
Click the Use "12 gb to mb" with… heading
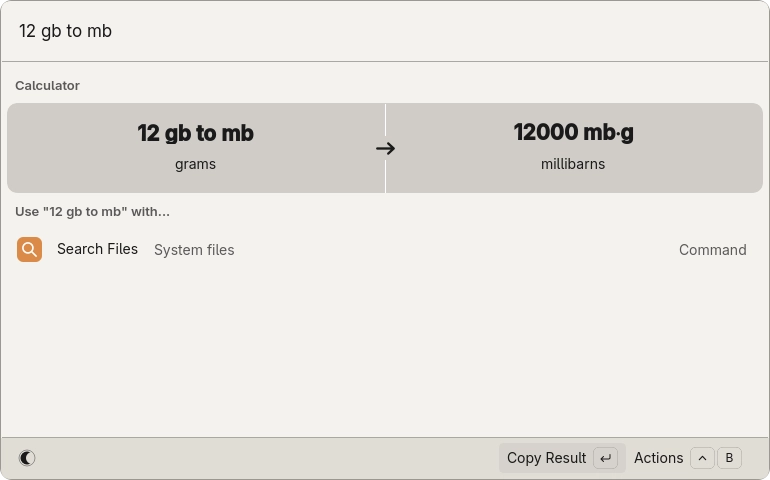tap(92, 212)
